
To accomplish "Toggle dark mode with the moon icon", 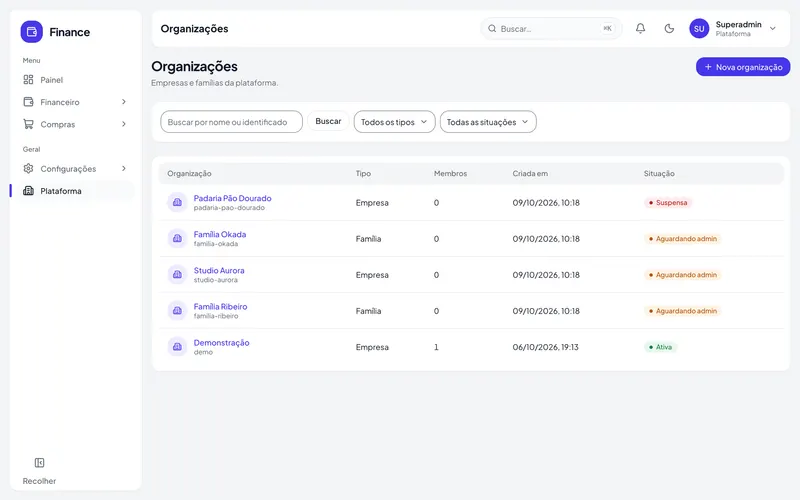I will pos(669,29).
